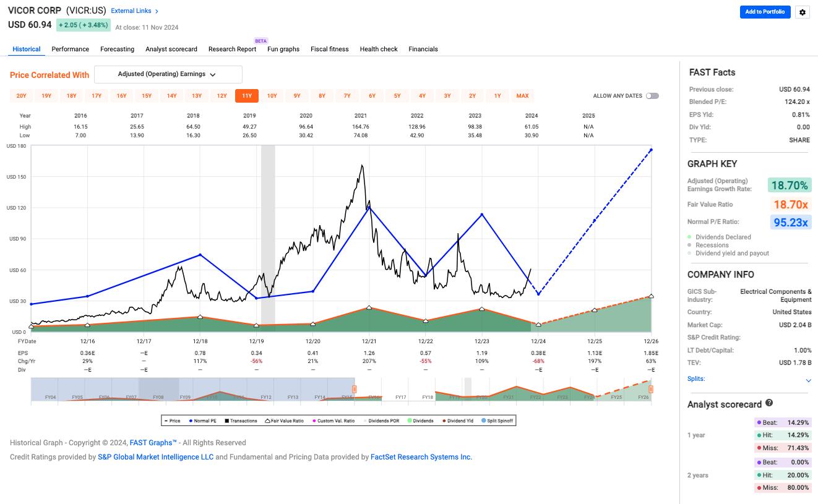Viewport: 818px width, 504px height.
Task: Select the 5Y timeframe button
Action: pyautogui.click(x=397, y=96)
